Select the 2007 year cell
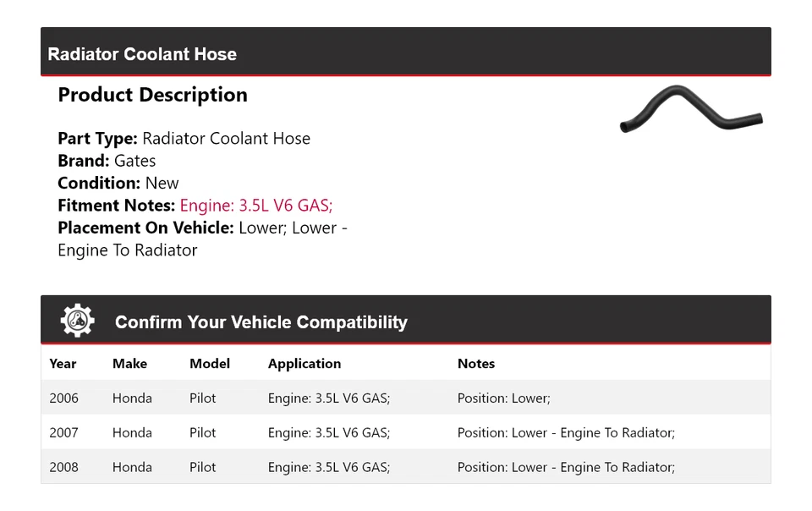The width and height of the screenshot is (812, 511). [x=63, y=433]
